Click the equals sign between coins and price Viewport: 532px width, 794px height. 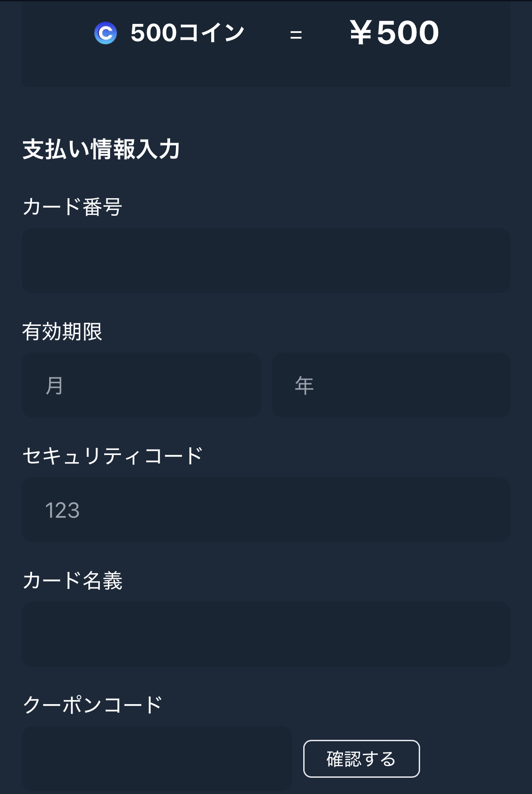coord(296,35)
